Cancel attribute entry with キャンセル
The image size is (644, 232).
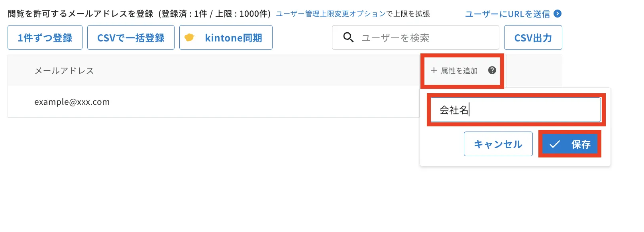point(498,144)
